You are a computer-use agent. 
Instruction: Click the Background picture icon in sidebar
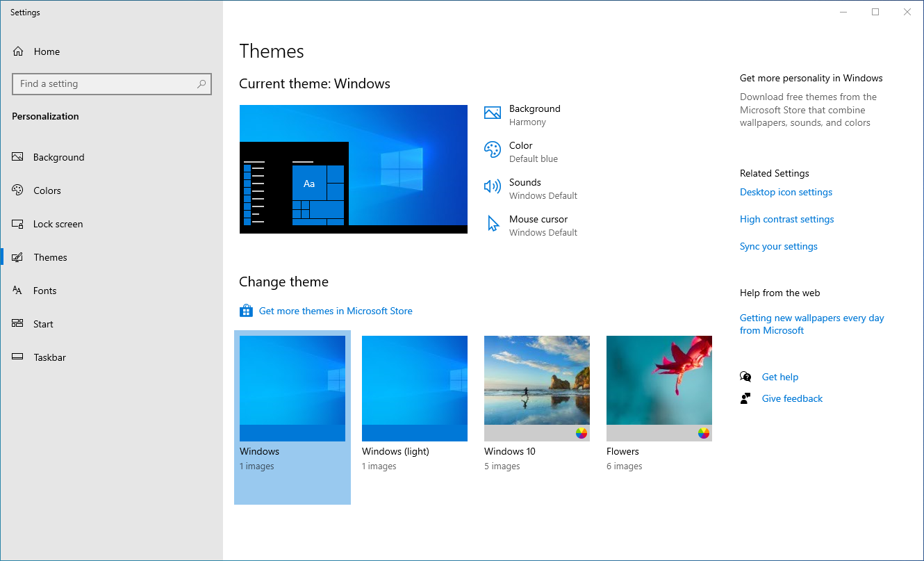coord(18,157)
